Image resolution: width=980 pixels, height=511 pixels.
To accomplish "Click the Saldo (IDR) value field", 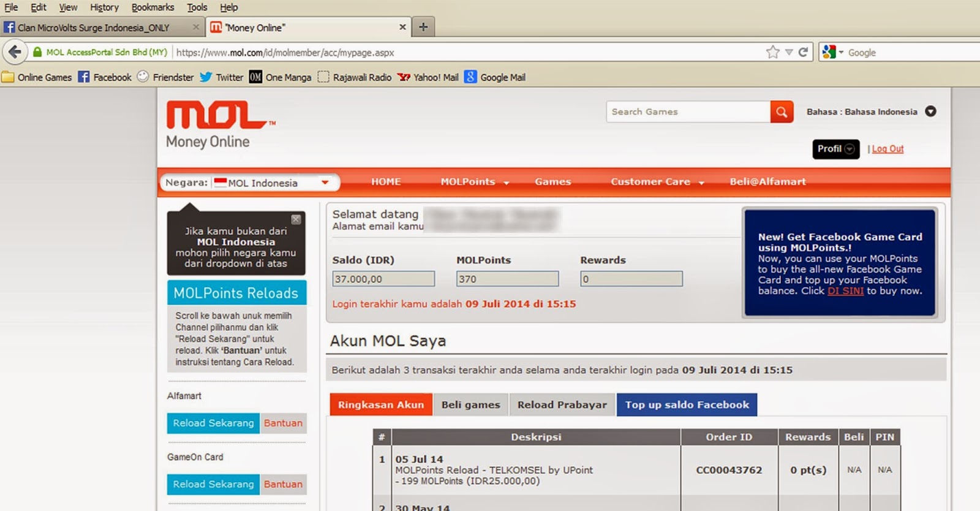I will click(383, 279).
